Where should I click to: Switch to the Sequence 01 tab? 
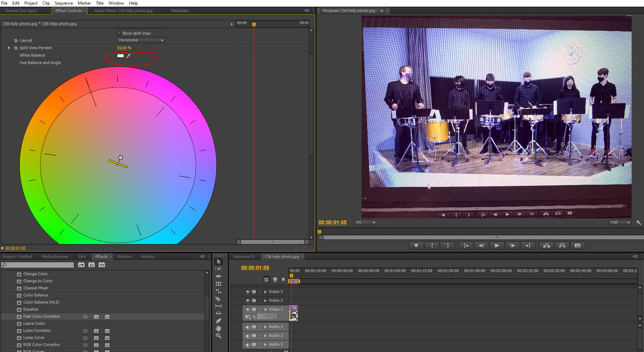(x=244, y=257)
